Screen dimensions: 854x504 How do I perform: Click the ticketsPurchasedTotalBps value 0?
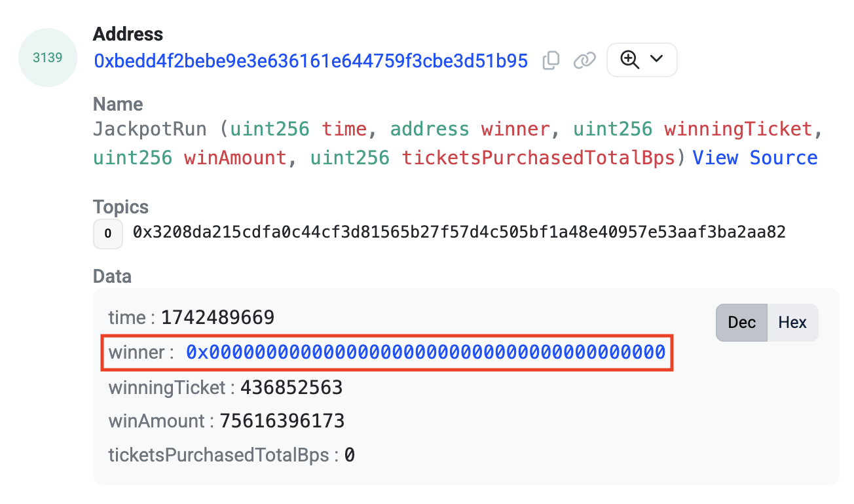pos(350,455)
